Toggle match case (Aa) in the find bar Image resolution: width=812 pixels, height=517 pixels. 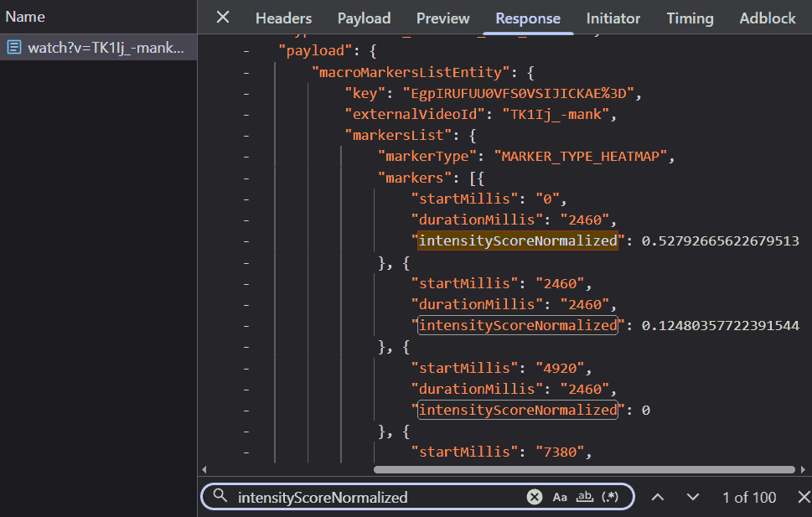click(559, 496)
